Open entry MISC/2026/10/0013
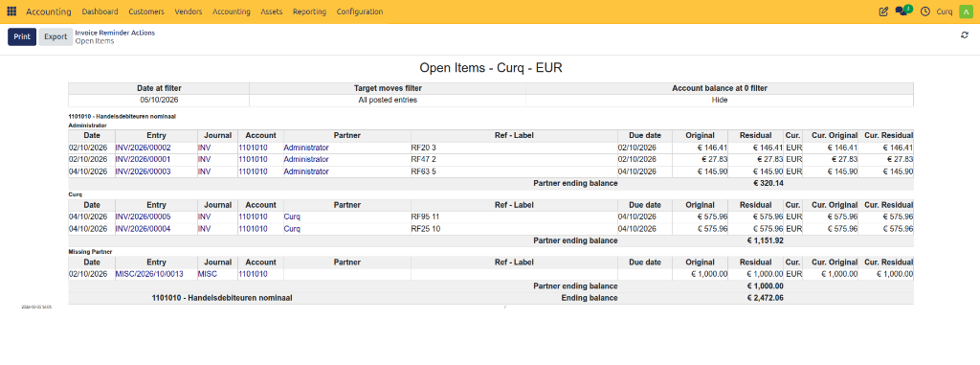This screenshot has height=365, width=980. point(149,274)
